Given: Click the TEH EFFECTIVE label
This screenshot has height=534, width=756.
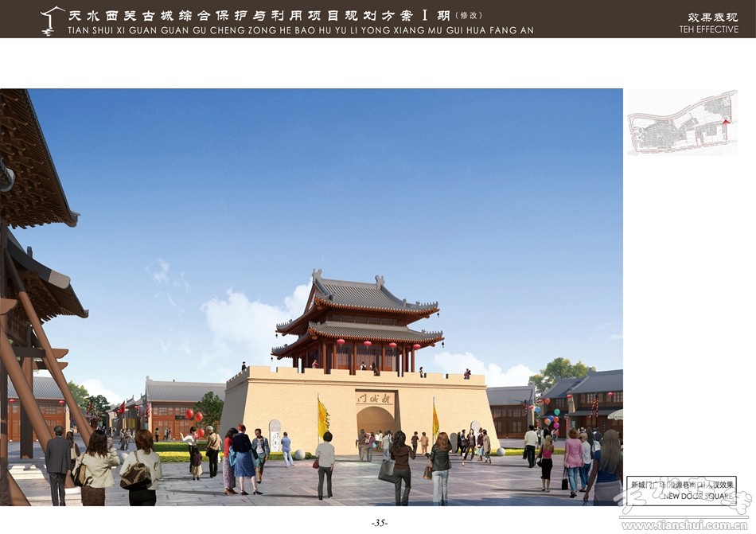Looking at the screenshot, I should pyautogui.click(x=708, y=29).
